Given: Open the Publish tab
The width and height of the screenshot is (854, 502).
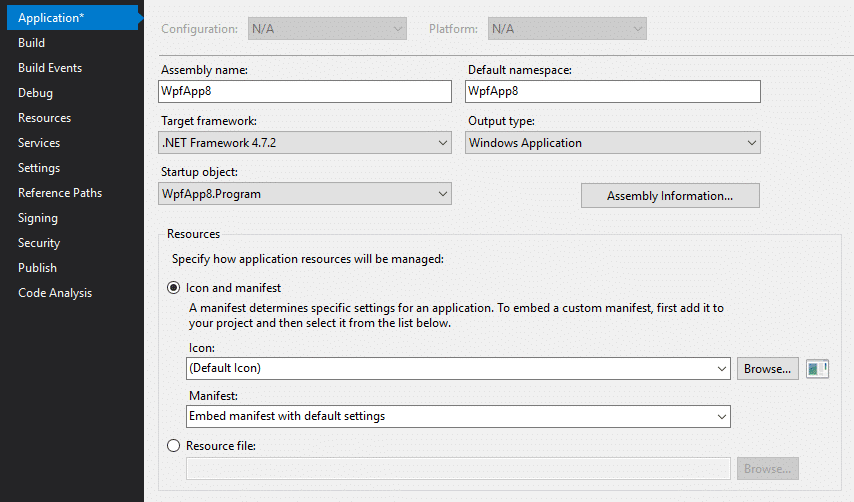Looking at the screenshot, I should pyautogui.click(x=38, y=268).
